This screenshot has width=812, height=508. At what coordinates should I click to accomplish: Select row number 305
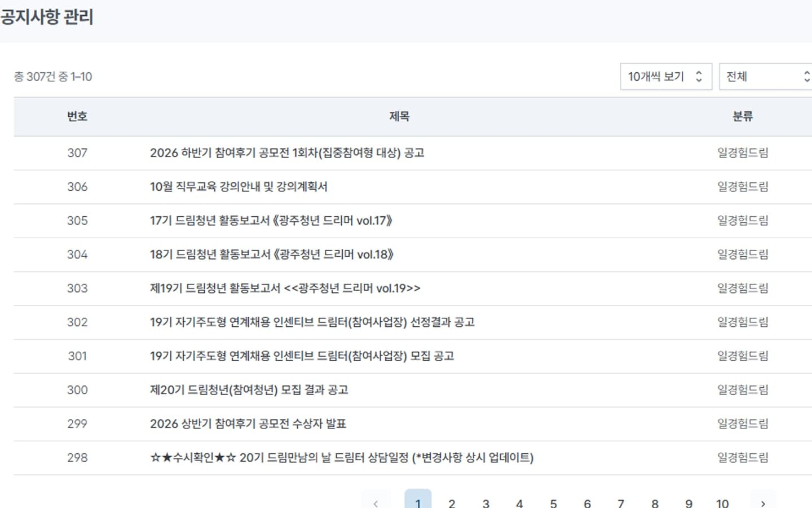click(77, 221)
